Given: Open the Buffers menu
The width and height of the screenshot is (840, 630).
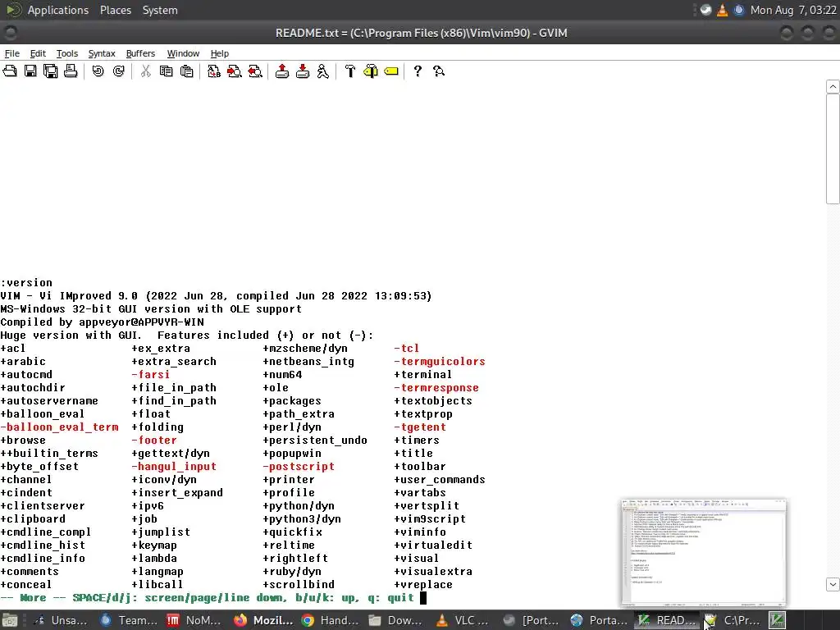Looking at the screenshot, I should point(140,53).
